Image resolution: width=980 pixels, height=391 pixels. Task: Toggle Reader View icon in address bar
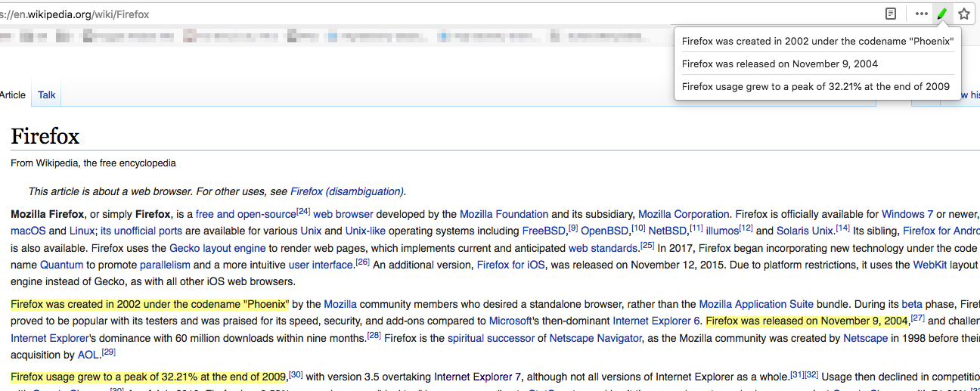(892, 14)
